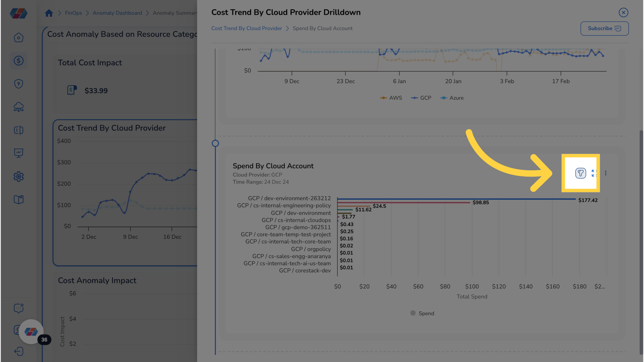Click the $24.5 value label
The width and height of the screenshot is (644, 362).
379,206
